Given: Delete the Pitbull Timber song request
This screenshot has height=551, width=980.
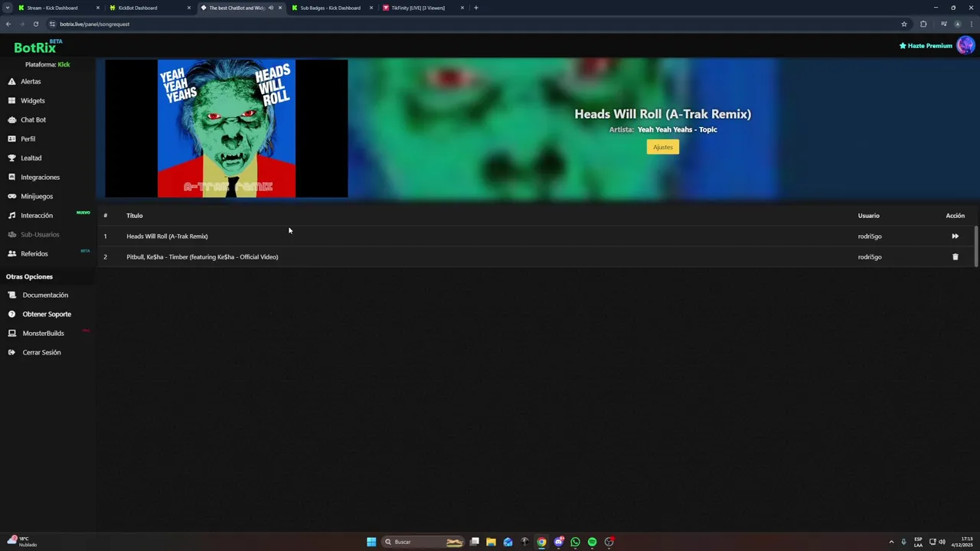Looking at the screenshot, I should point(955,256).
